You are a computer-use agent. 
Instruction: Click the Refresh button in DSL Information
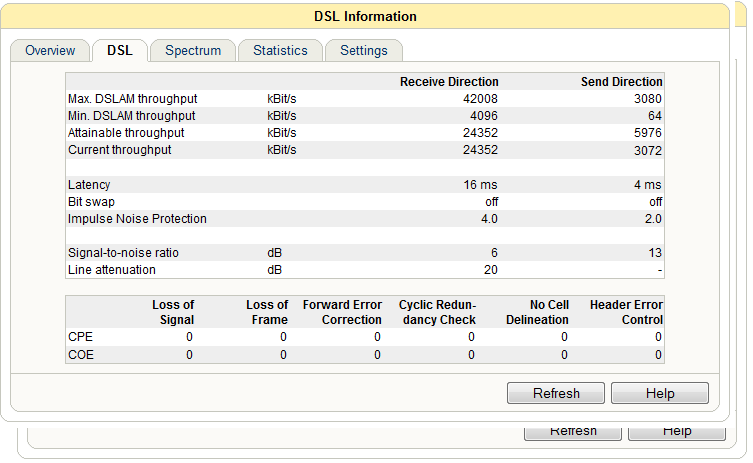tap(556, 393)
